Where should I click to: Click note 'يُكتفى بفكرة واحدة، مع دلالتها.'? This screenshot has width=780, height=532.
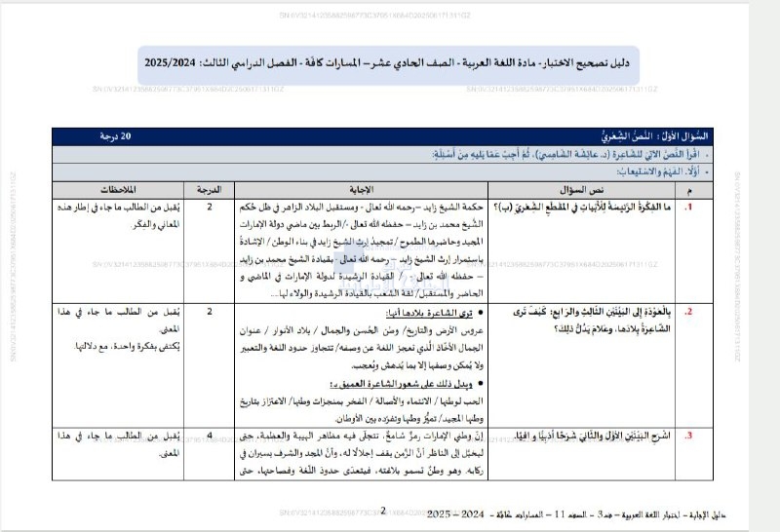tap(127, 347)
